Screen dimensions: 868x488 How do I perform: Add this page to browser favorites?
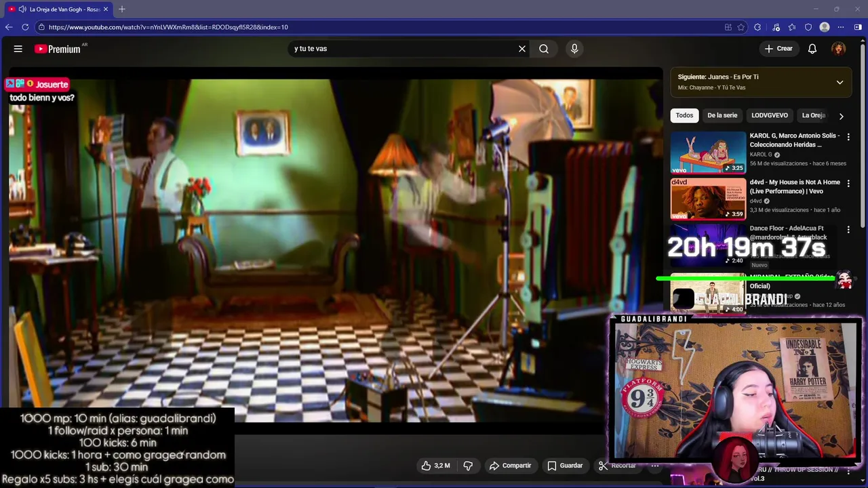coord(741,27)
